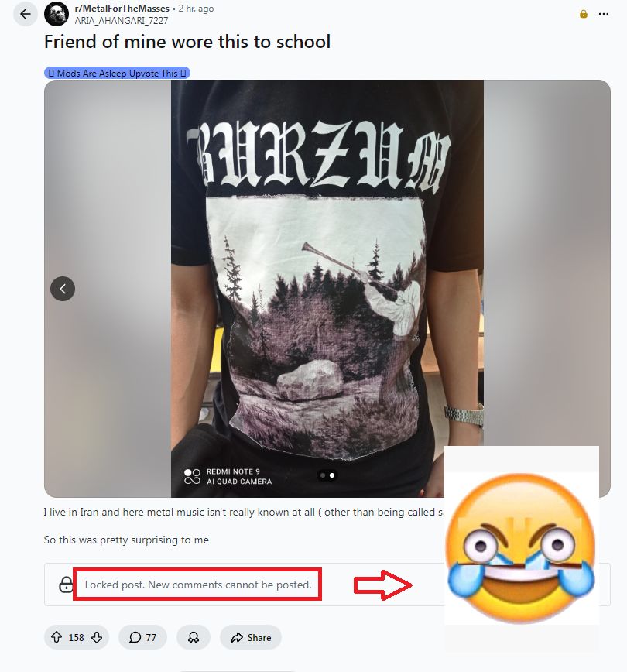Show previous image in gallery
Viewport: 627px width, 672px height.
coord(63,289)
